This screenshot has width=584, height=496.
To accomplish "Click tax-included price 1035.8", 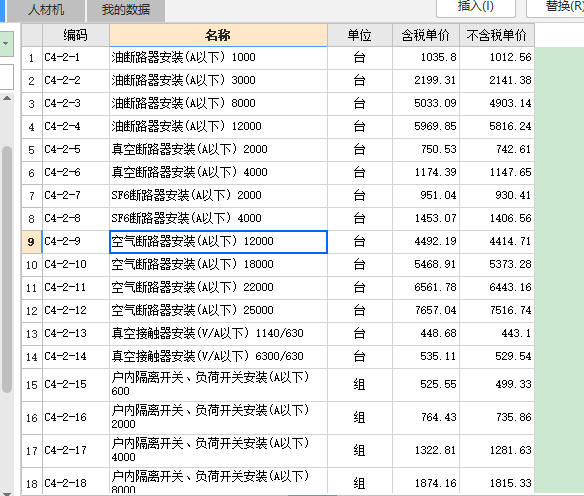I will pos(426,58).
